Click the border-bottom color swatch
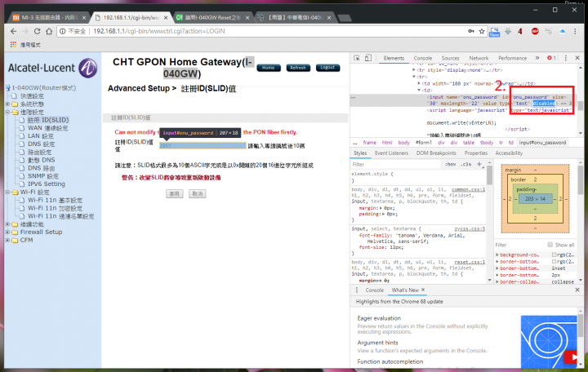The width and height of the screenshot is (588, 372). tap(554, 262)
